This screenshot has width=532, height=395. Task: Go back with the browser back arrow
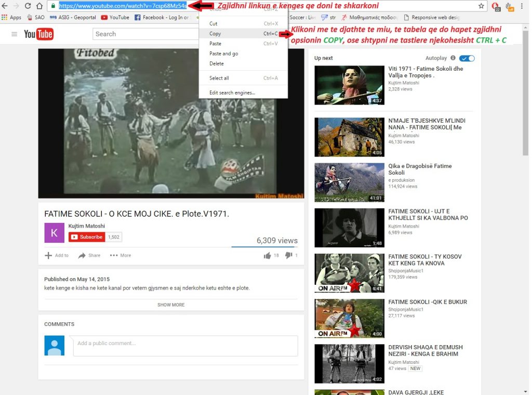[x=5, y=6]
